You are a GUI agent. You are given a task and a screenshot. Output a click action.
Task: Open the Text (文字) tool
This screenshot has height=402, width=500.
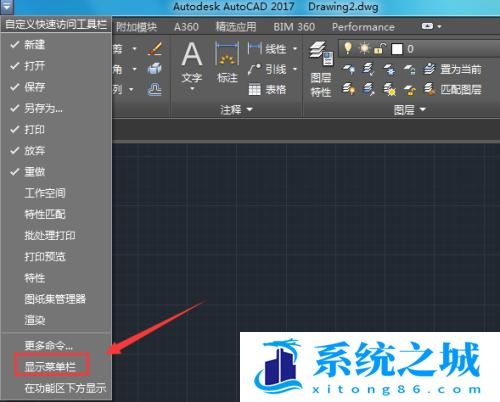(x=192, y=62)
